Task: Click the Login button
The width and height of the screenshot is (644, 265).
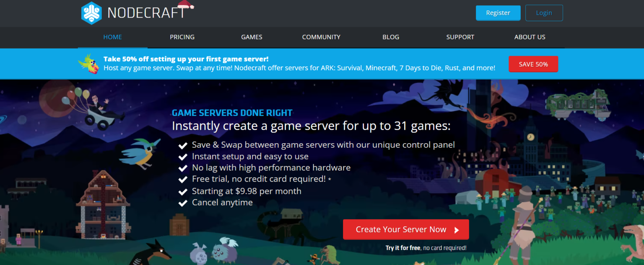Action: (544, 13)
